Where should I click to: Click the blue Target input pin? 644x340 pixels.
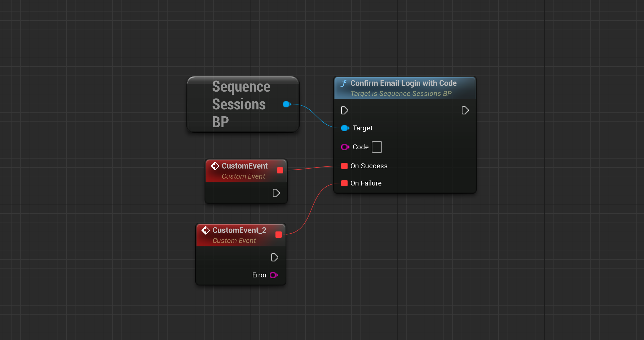click(x=344, y=128)
